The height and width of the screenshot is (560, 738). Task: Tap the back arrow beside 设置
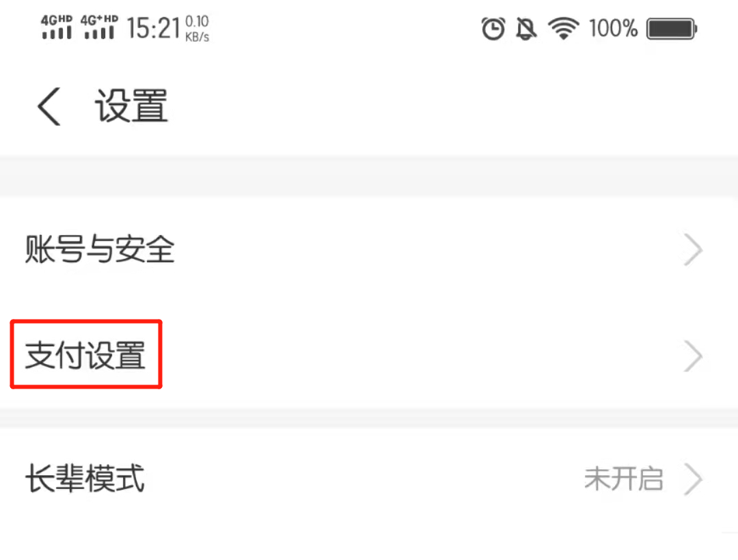[49, 107]
